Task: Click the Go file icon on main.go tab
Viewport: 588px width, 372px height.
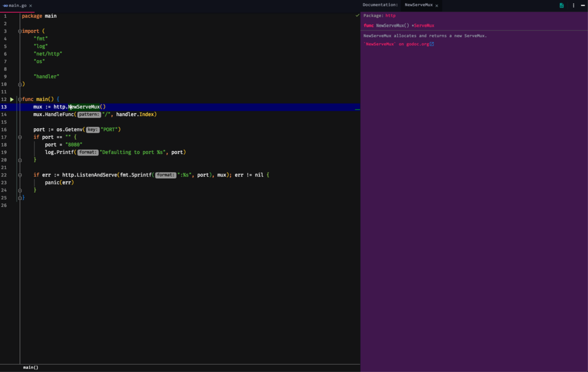Action: [5, 6]
